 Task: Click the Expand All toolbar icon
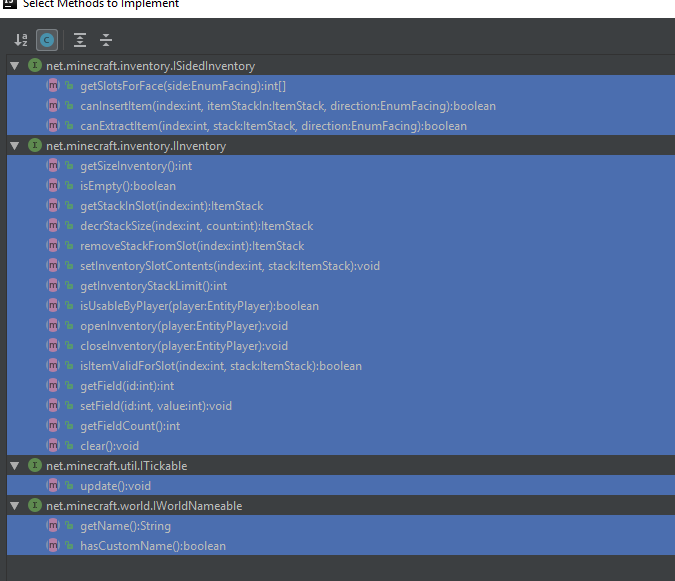pos(80,40)
